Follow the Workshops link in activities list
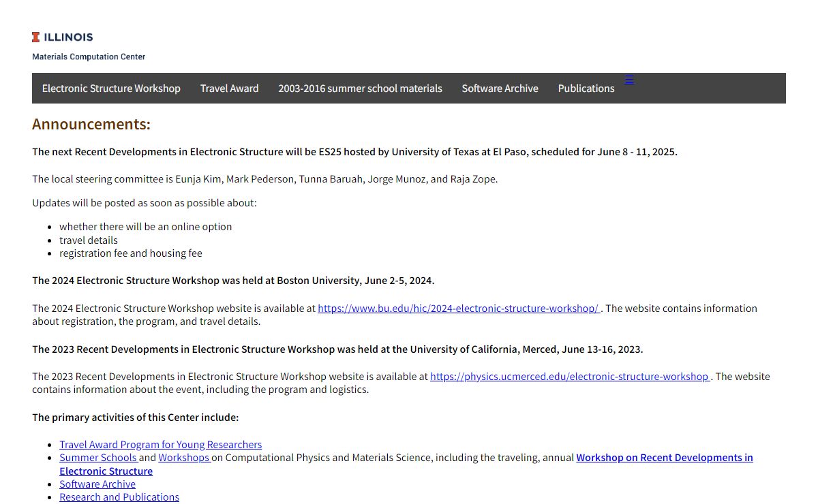 coord(185,458)
